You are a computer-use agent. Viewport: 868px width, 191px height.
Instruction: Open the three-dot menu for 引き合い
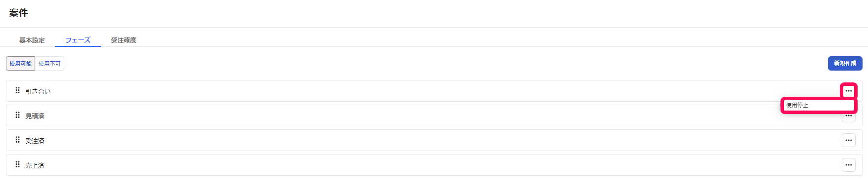[848, 91]
